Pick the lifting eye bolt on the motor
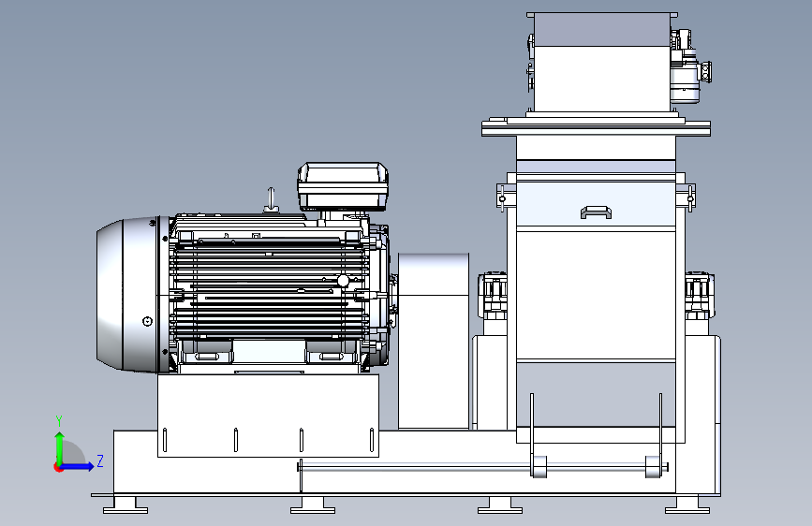Viewport: 812px width, 526px height. (271, 200)
